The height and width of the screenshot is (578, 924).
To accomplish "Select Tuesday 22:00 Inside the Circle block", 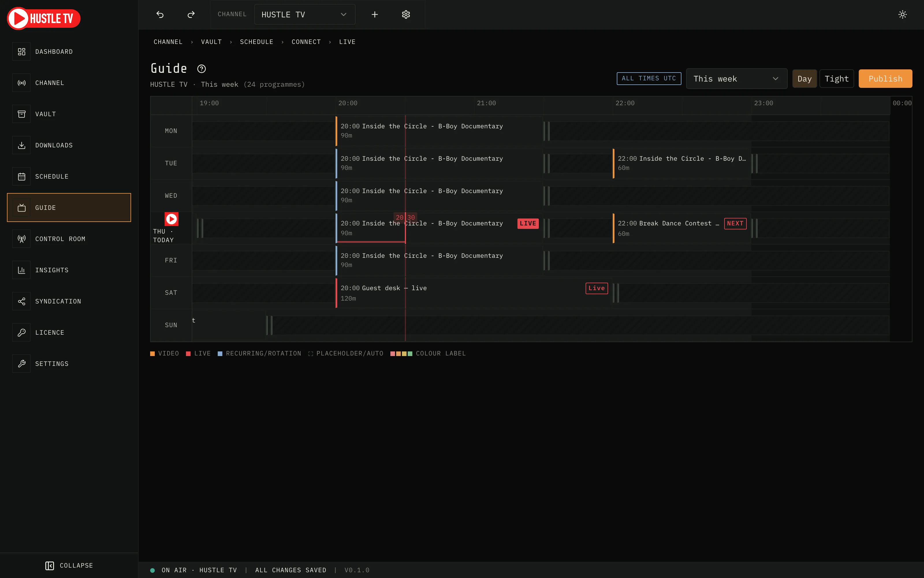I will pos(682,164).
